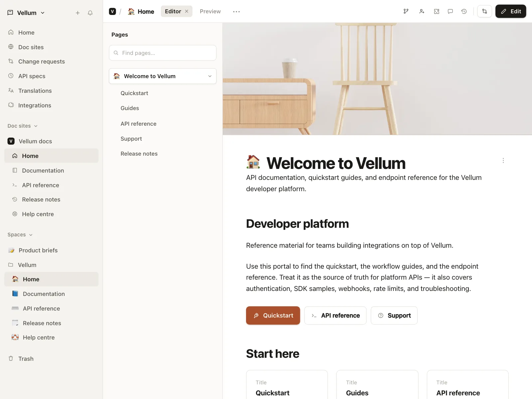
Task: Open version history clock icon
Action: (x=464, y=11)
